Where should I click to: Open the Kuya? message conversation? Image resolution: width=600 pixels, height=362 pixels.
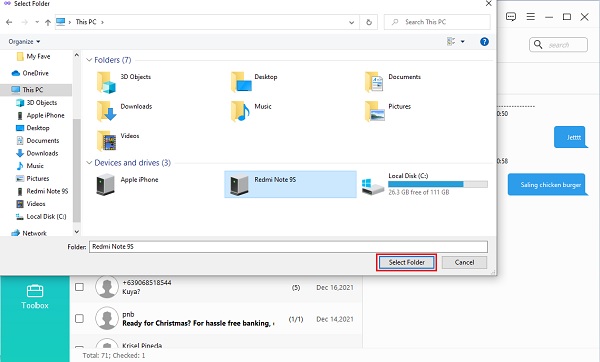(x=216, y=287)
